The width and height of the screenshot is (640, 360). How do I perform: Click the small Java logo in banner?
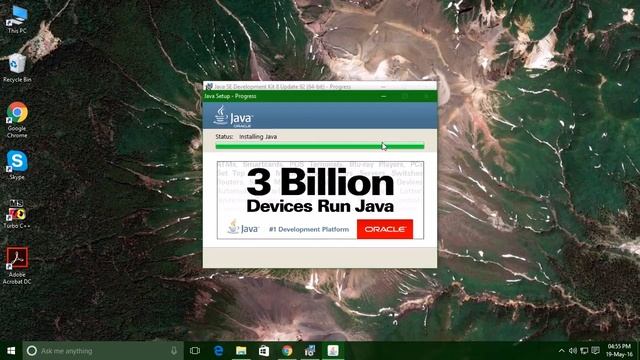pos(243,227)
